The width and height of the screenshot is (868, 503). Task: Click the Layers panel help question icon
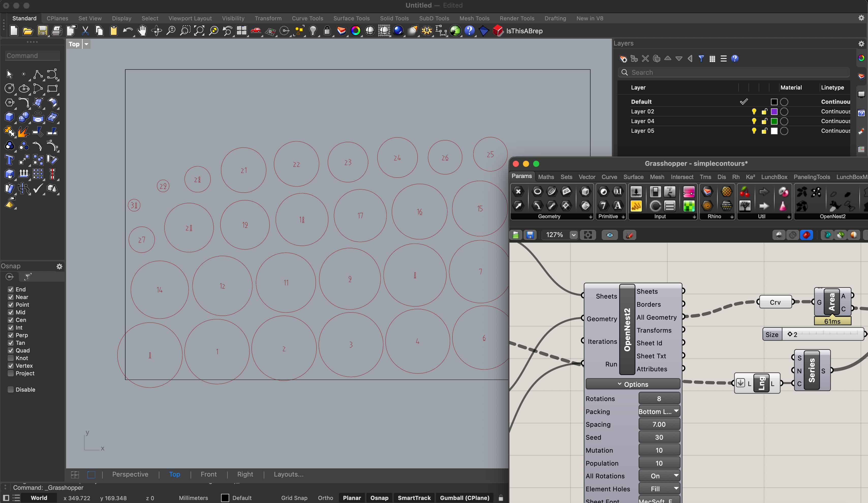[735, 58]
